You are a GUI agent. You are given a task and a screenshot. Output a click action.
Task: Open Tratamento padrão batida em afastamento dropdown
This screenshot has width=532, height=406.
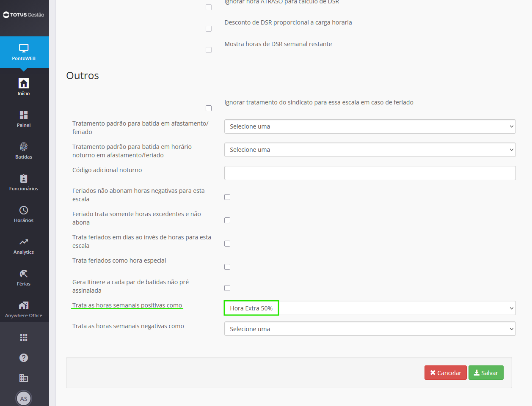[370, 126]
